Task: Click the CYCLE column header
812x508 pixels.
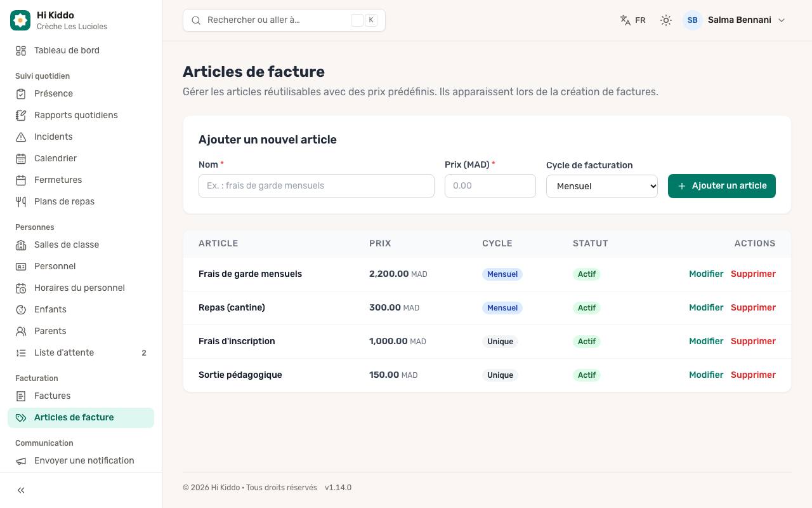Action: [497, 244]
